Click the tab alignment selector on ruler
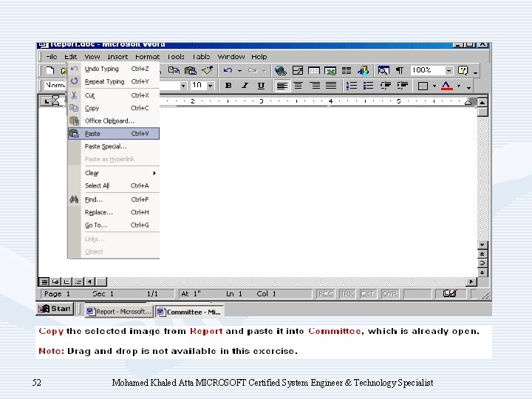532x399 pixels. (45, 101)
